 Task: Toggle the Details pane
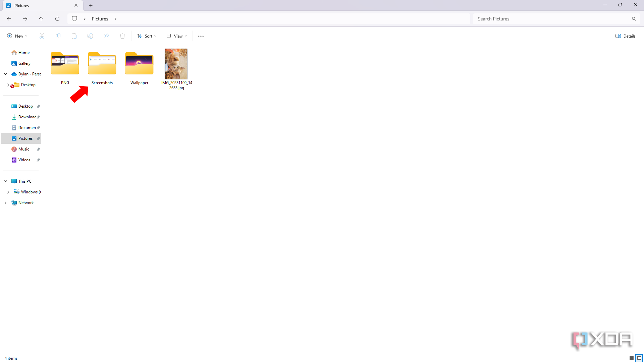pyautogui.click(x=625, y=36)
